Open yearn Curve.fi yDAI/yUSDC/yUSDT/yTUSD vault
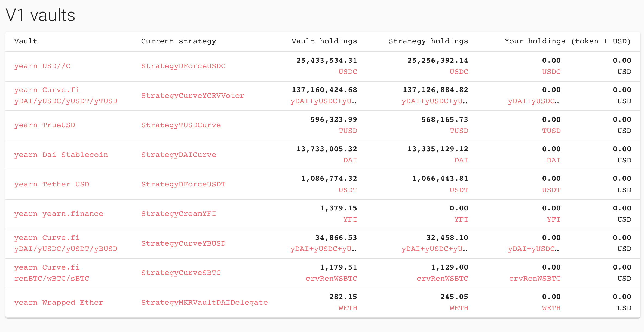The height and width of the screenshot is (332, 644). click(66, 95)
